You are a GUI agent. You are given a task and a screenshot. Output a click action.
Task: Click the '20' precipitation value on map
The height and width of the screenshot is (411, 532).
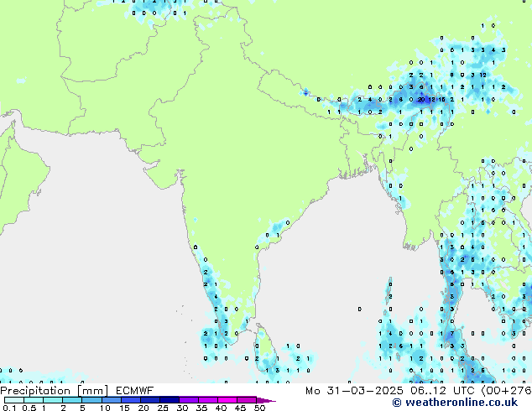(421, 99)
